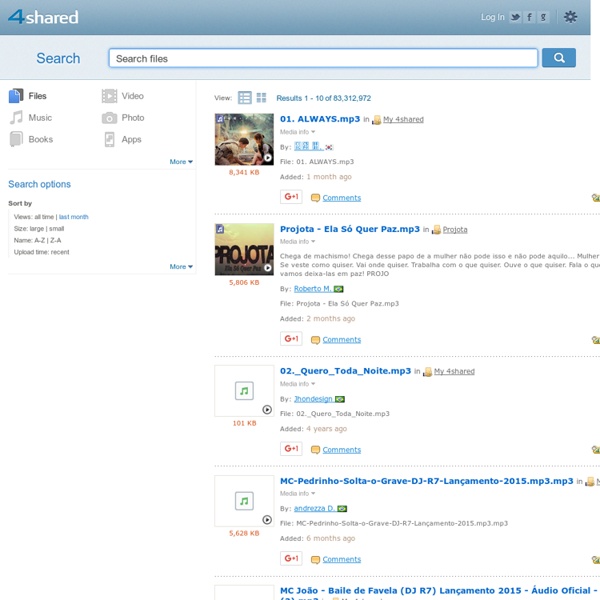Switch to grid thumbnail view

point(261,98)
